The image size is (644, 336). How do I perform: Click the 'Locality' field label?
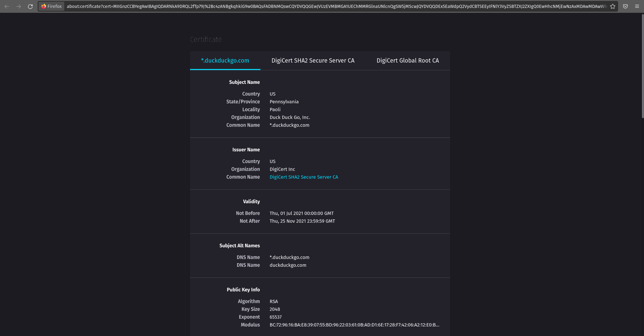251,109
